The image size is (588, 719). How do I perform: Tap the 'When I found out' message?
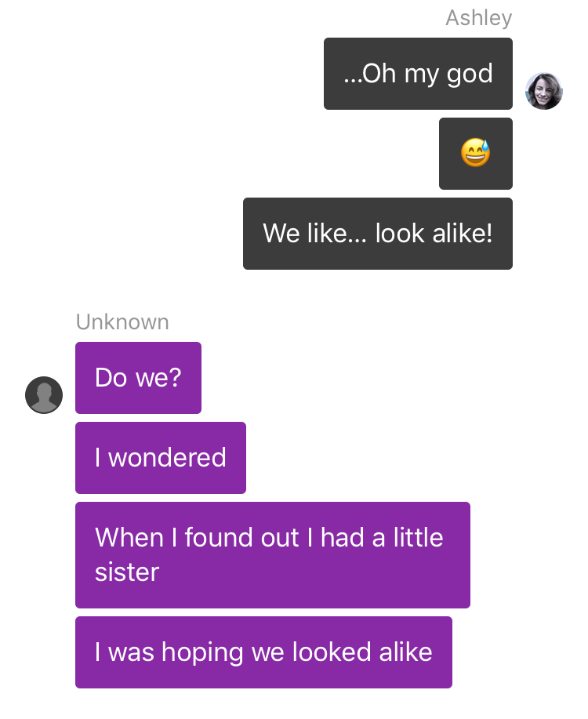273,555
